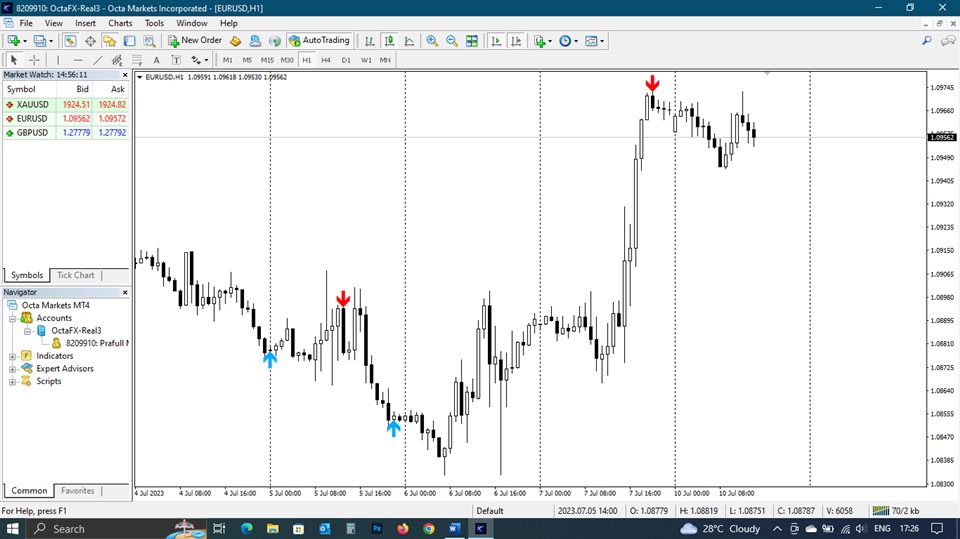Draw a horizontal line tool
Screen dimensions: 960x539
pyautogui.click(x=78, y=60)
